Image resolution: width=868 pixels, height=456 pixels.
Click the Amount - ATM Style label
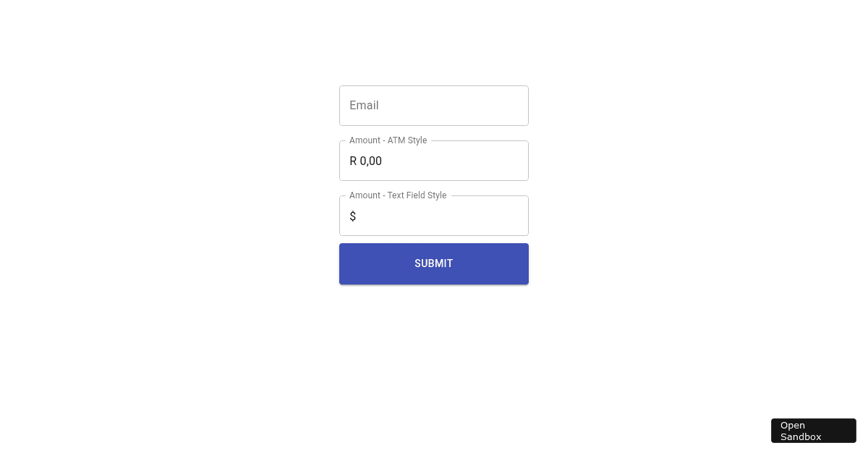388,140
